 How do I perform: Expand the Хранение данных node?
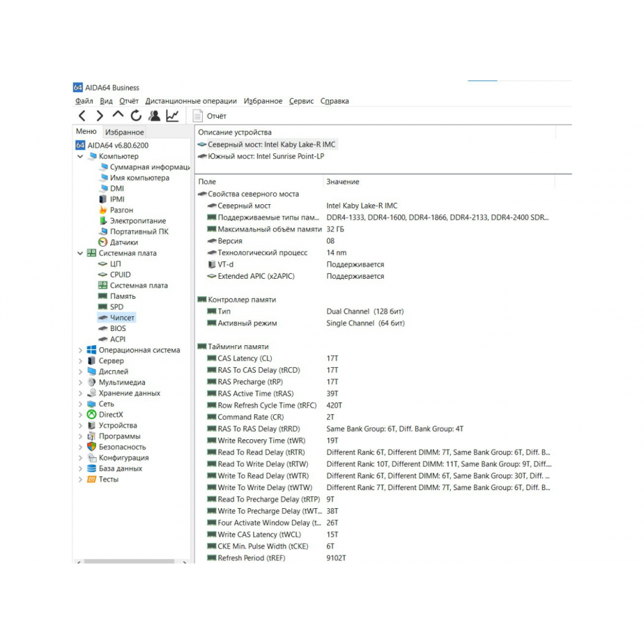(x=80, y=393)
